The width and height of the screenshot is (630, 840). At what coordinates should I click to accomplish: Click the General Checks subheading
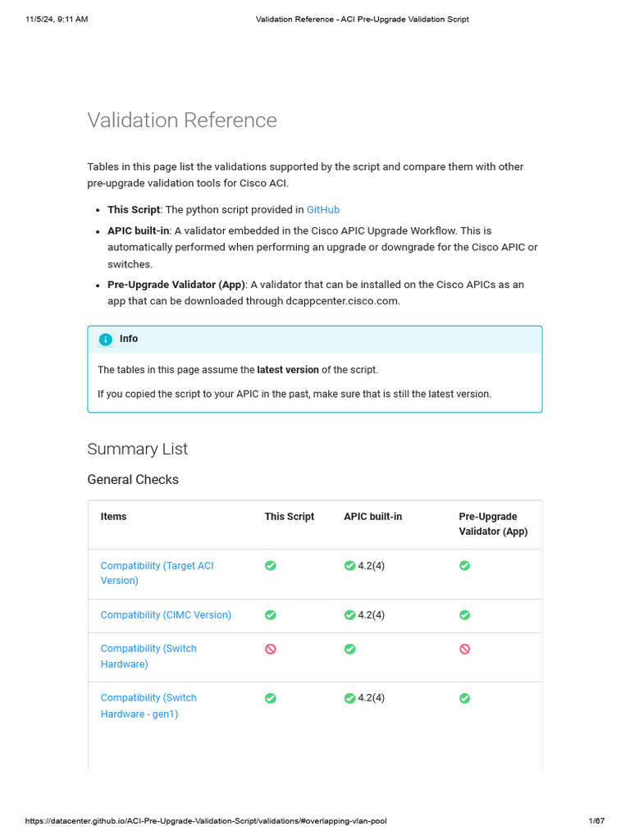click(x=133, y=479)
